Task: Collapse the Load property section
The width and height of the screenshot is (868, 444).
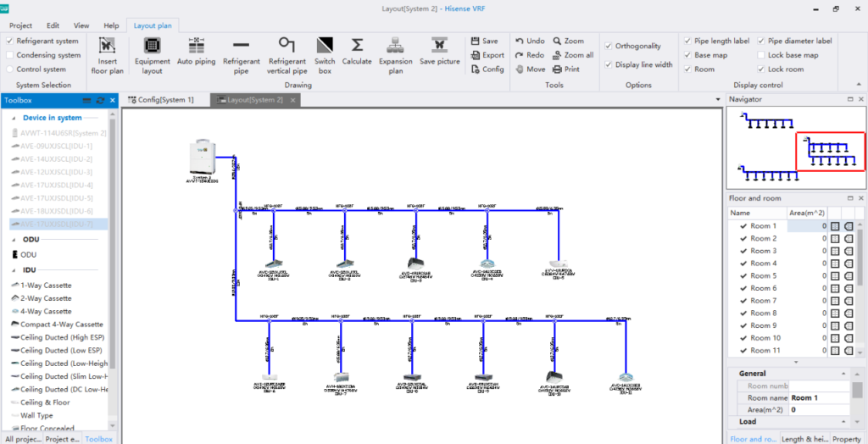Action: (843, 422)
